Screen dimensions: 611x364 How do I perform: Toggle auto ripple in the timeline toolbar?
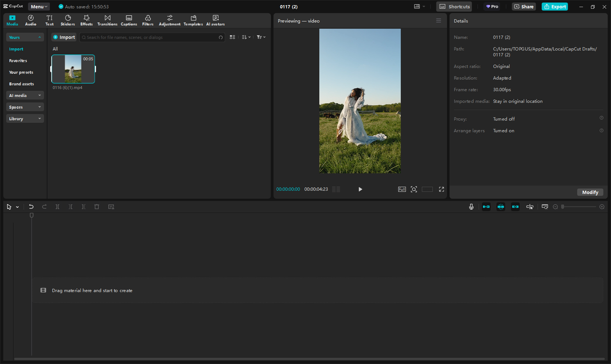point(486,207)
